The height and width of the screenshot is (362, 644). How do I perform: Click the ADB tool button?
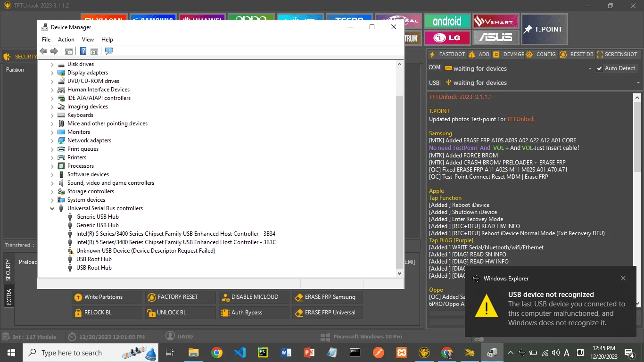point(479,54)
